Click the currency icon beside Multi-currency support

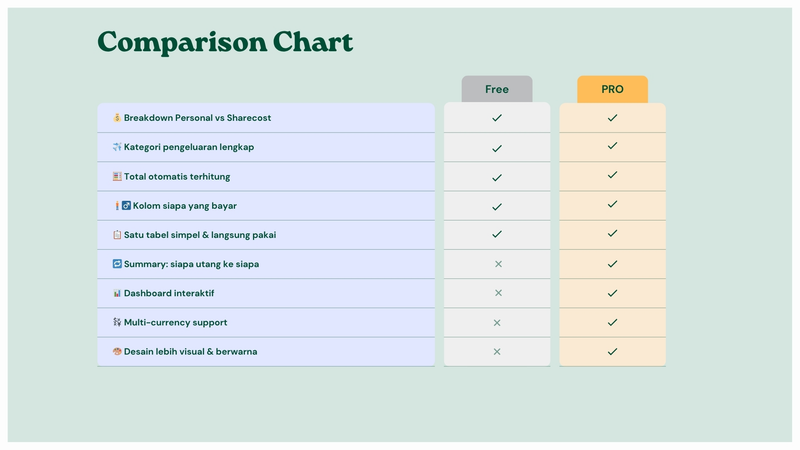117,323
